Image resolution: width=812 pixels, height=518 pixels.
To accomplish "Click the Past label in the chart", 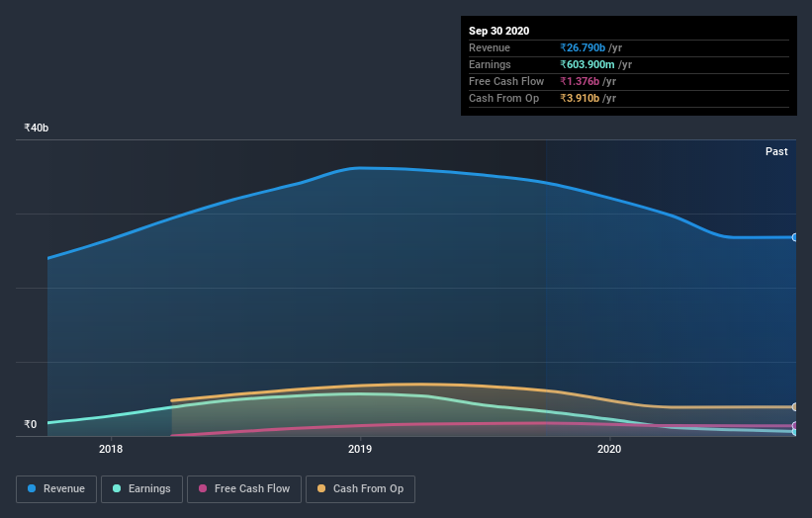I will pyautogui.click(x=776, y=151).
